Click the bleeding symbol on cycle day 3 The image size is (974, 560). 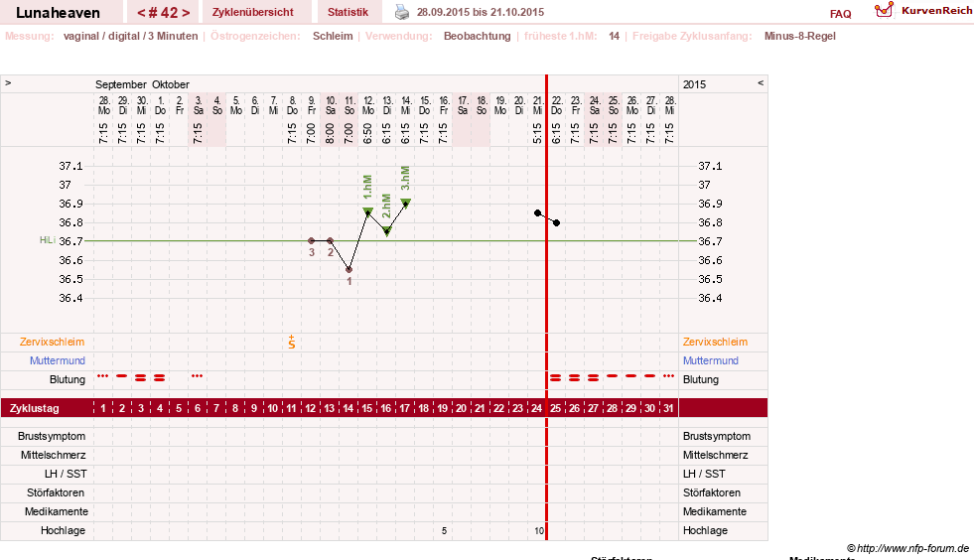tap(140, 377)
